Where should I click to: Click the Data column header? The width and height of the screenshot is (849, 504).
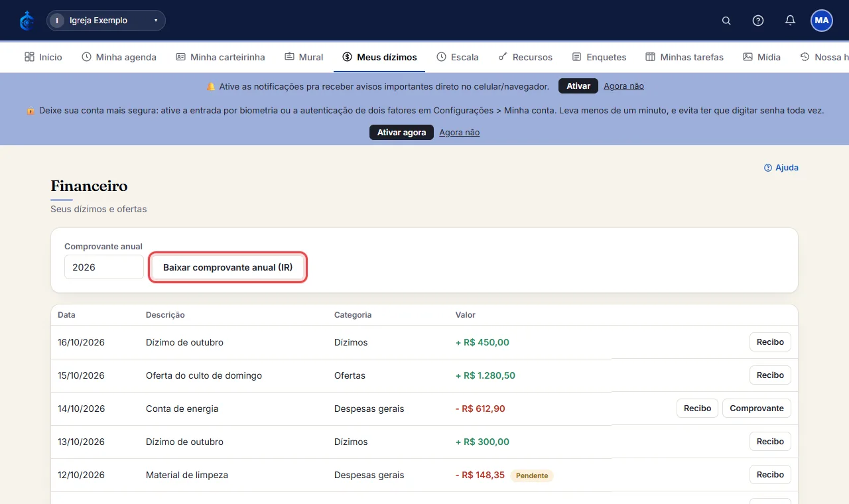pyautogui.click(x=66, y=315)
